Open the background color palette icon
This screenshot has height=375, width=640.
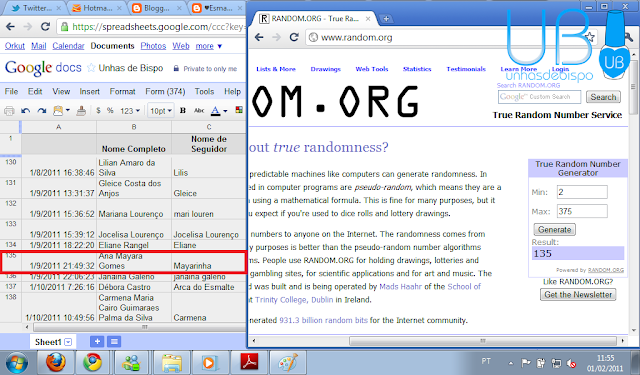[239, 110]
